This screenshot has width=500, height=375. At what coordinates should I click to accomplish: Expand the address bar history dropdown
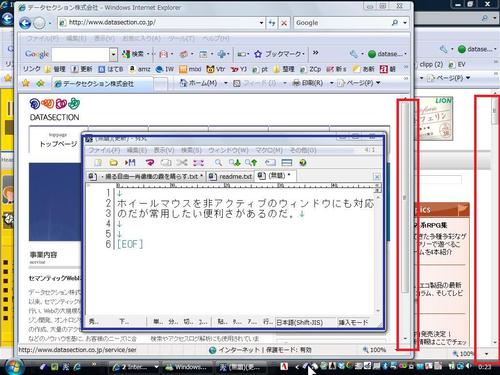coord(261,23)
